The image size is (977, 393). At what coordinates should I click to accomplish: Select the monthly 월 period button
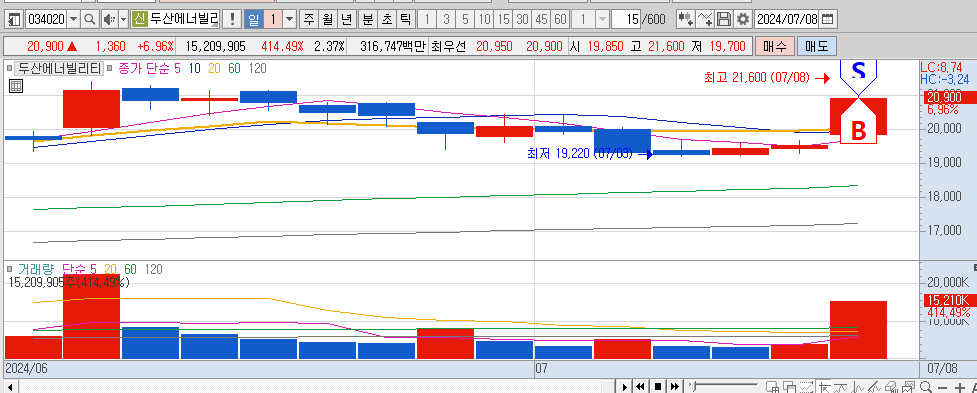[x=327, y=19]
